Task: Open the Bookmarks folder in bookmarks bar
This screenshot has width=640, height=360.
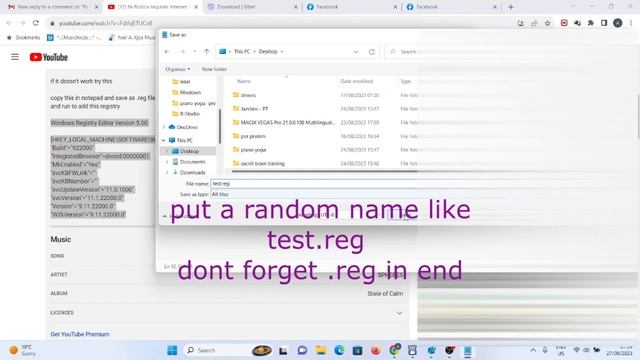Action: point(23,38)
